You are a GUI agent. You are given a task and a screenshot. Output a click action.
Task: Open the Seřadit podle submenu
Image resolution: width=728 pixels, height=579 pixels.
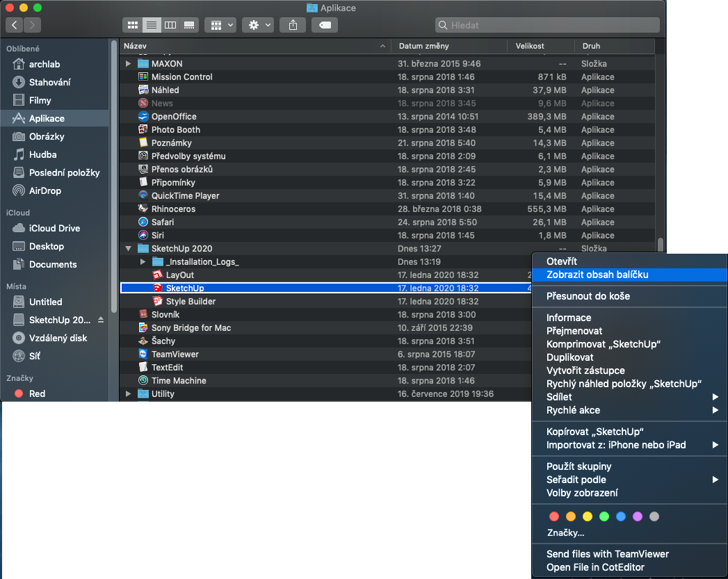629,480
